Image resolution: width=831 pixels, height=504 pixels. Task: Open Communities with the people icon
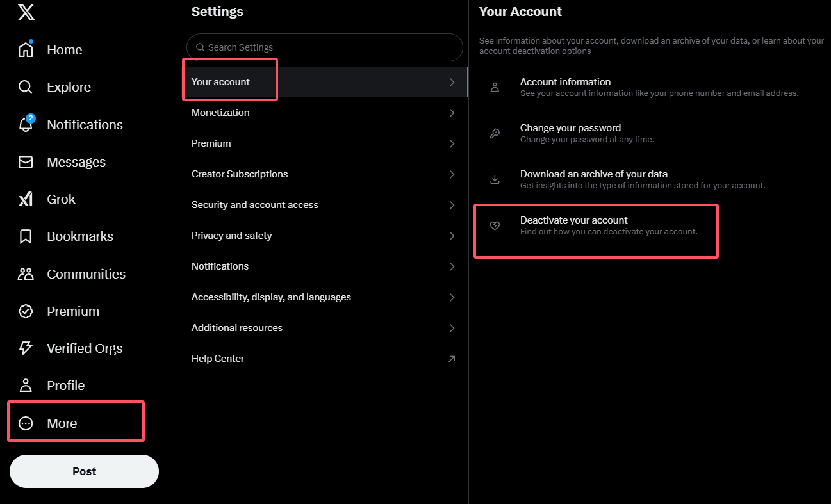26,273
